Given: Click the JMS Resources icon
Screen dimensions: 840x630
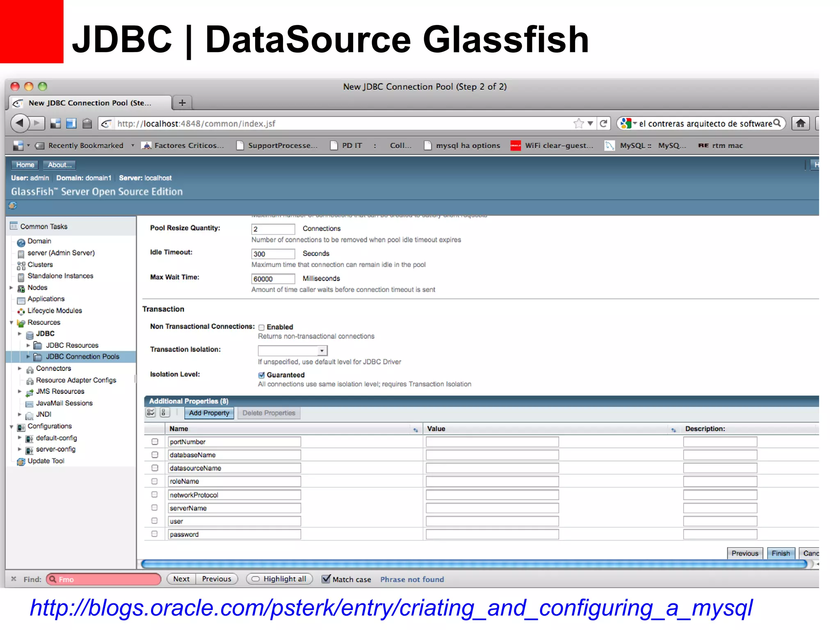Looking at the screenshot, I should [x=30, y=393].
